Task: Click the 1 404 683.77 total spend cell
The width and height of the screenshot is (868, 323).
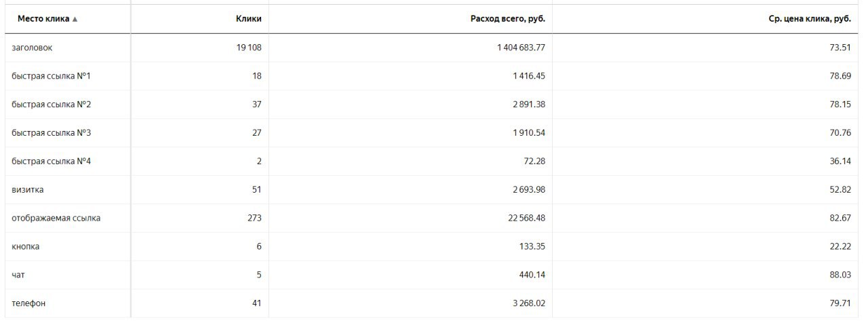Action: tap(521, 47)
